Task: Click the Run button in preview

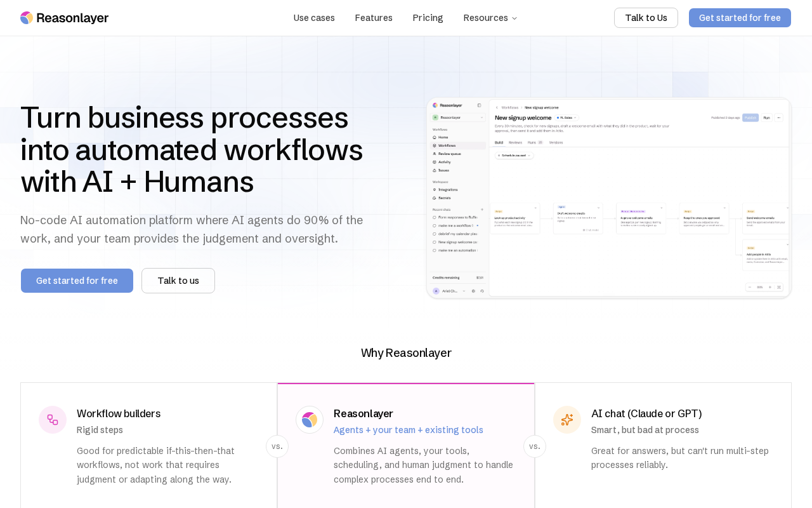Action: [x=766, y=117]
